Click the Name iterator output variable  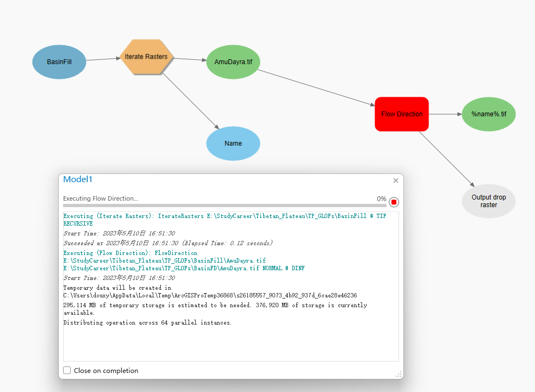coord(233,143)
